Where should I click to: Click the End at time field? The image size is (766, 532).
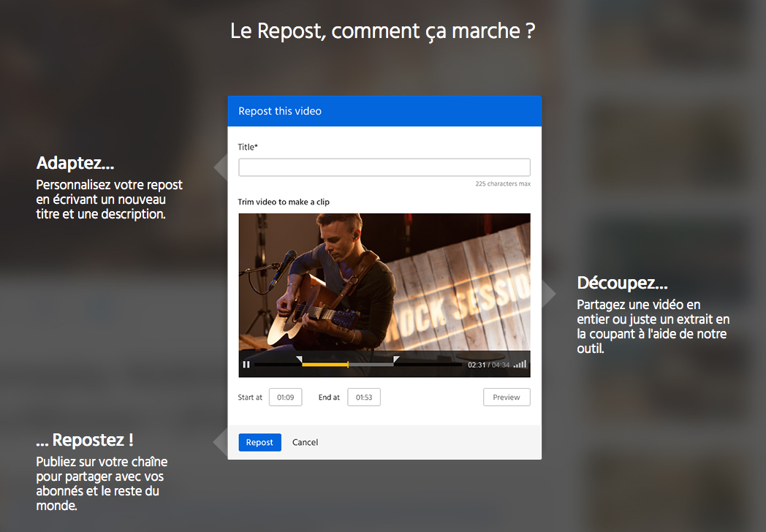pyautogui.click(x=364, y=397)
